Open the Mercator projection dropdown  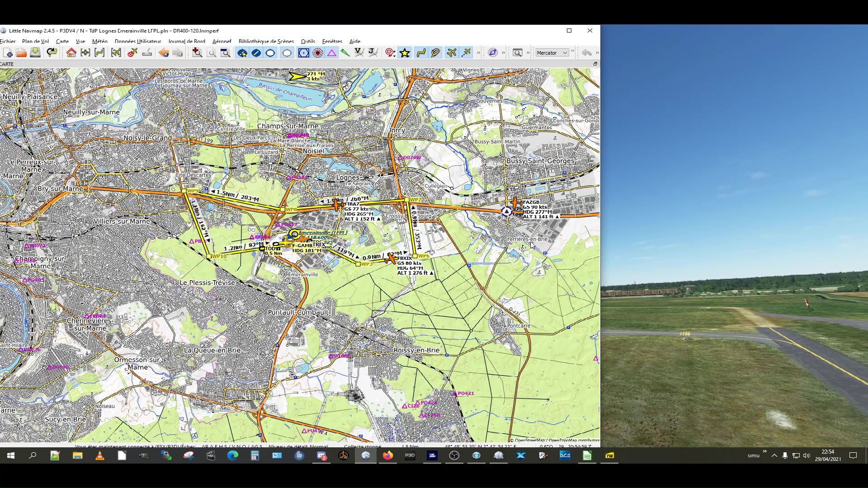click(x=552, y=53)
